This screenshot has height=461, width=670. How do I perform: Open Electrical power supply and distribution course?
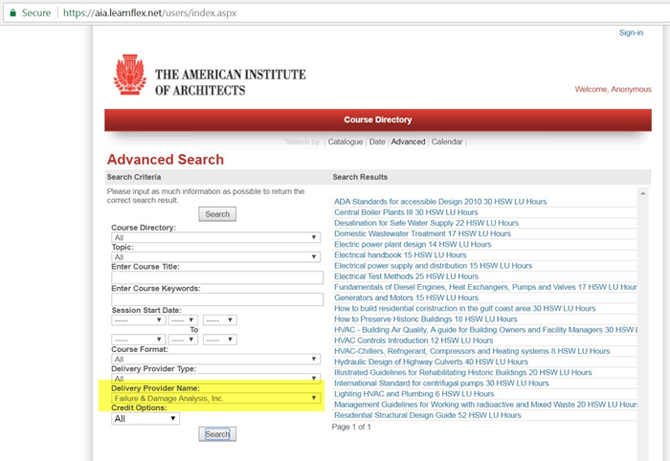pyautogui.click(x=433, y=266)
